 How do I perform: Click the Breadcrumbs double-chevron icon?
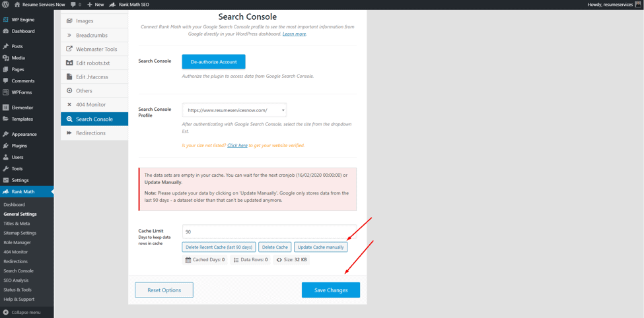69,35
